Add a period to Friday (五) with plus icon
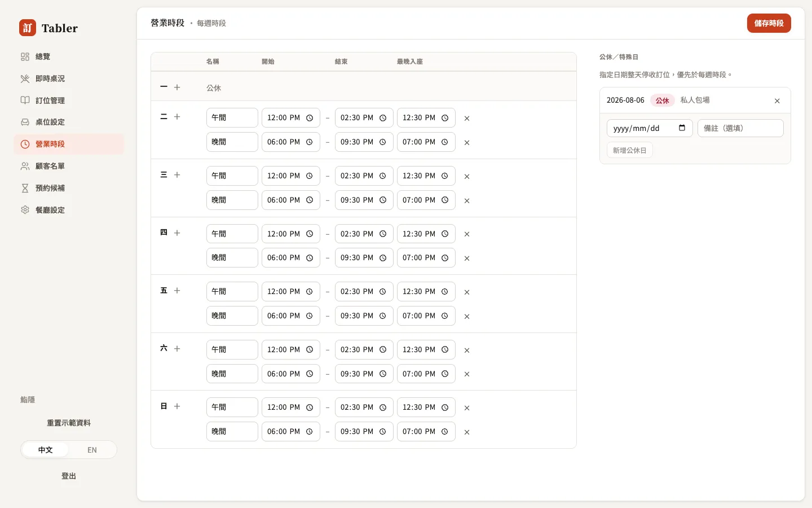 (x=177, y=291)
